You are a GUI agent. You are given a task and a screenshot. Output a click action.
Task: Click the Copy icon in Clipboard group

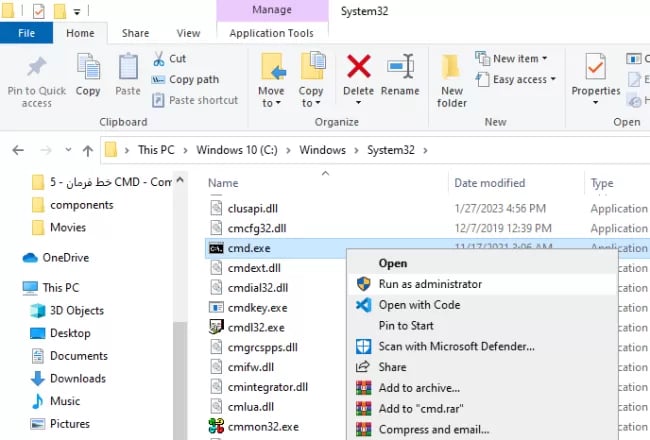tap(88, 66)
